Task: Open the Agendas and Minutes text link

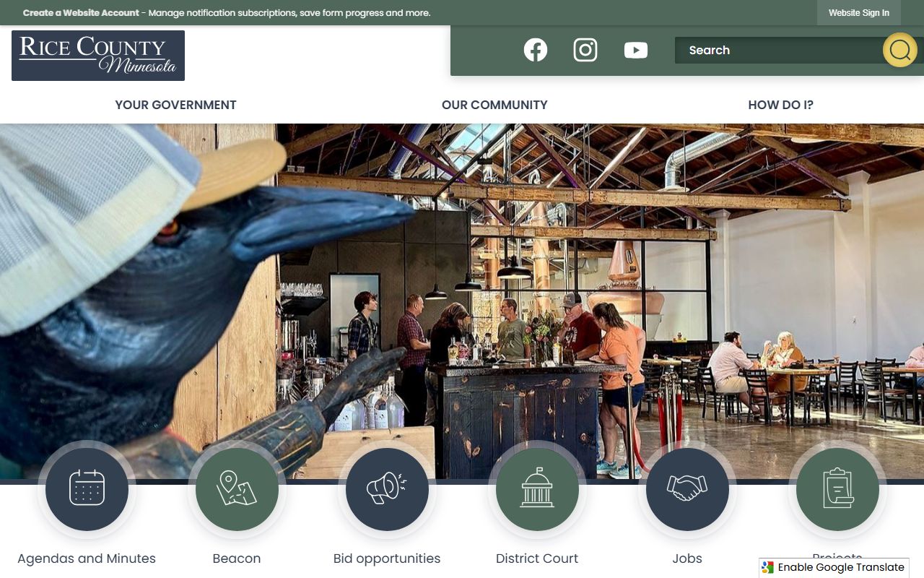Action: pos(87,558)
